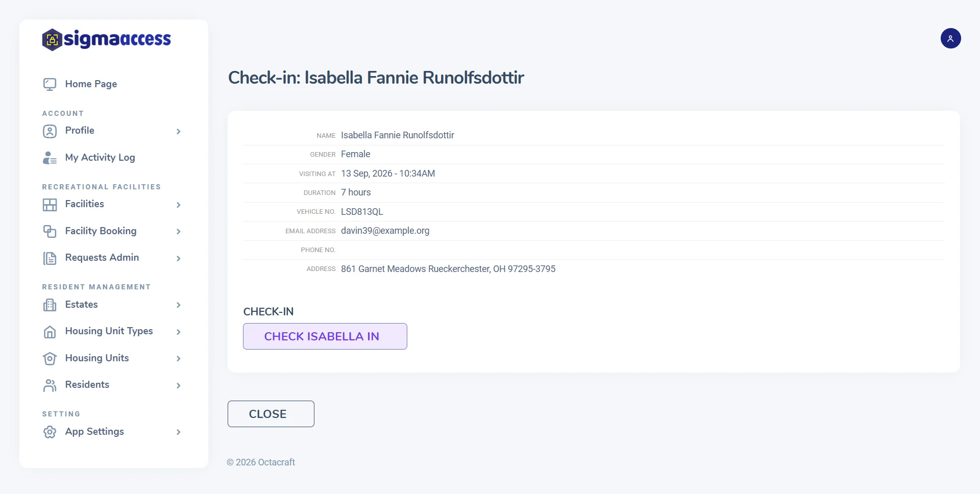Viewport: 980px width, 494px height.
Task: Click the 2026 Octacraft footer text
Action: [x=261, y=462]
